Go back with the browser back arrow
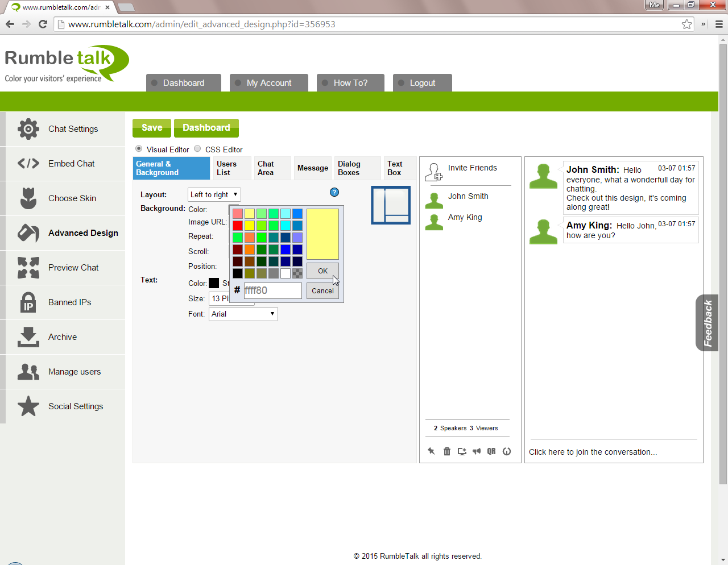The image size is (728, 565). (x=10, y=24)
